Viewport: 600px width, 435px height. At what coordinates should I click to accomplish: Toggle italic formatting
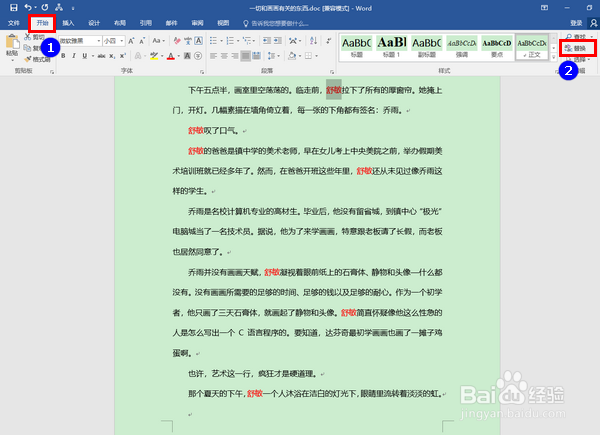(74, 56)
